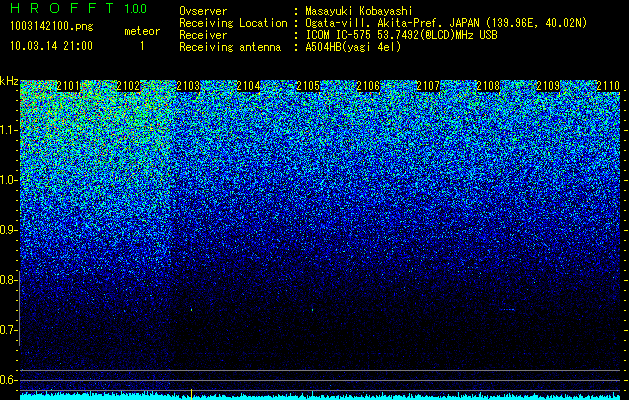629x400 pixels.
Task: Click the 0.9 kHz frequency axis label
Action: tap(8, 230)
